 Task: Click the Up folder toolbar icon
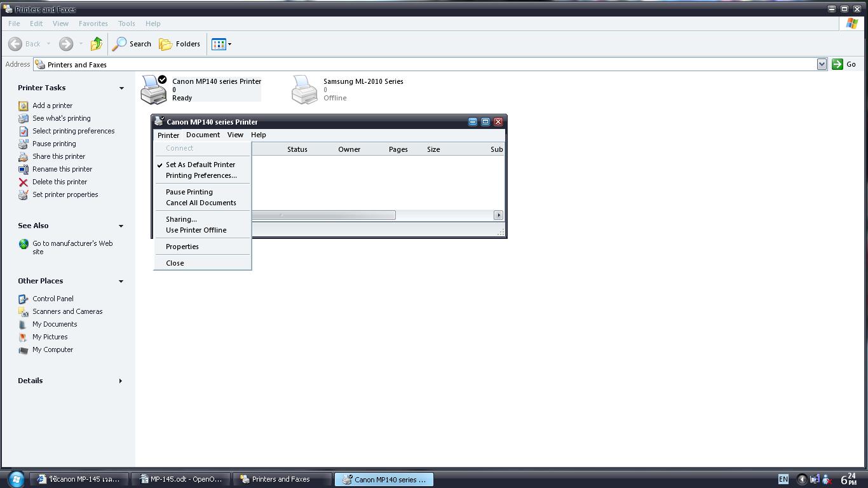(97, 44)
